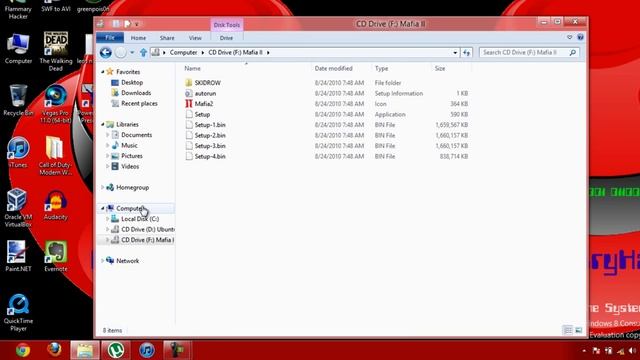Viewport: 640px width, 360px height.
Task: Open Downloads under Favorites
Action: pos(136,93)
